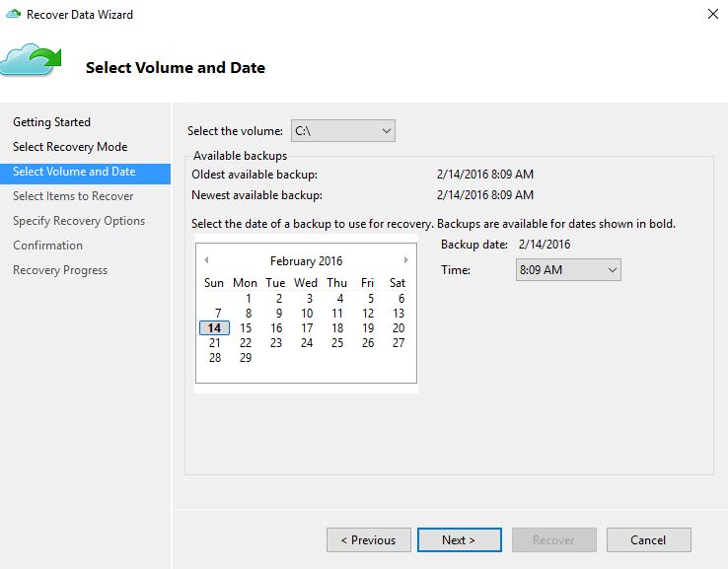728x569 pixels.
Task: Click the Next button
Action: (459, 539)
